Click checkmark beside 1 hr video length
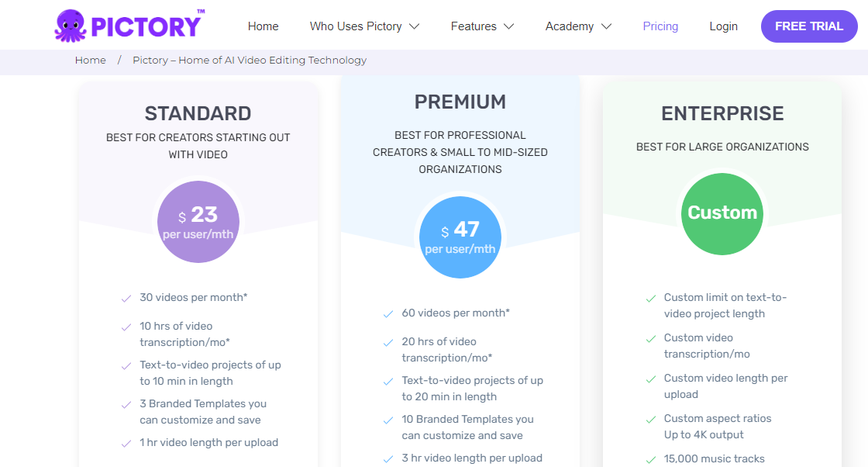The height and width of the screenshot is (467, 868). (126, 443)
